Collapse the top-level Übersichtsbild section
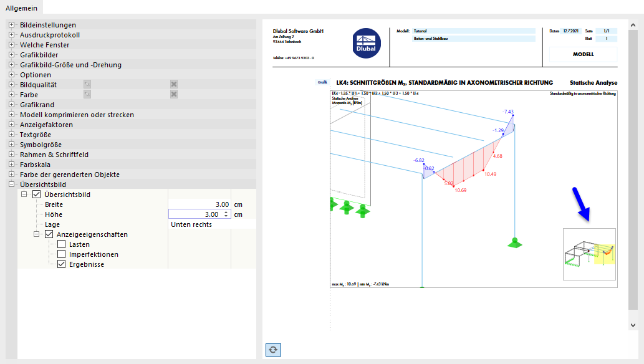This screenshot has height=364, width=644. (x=11, y=184)
